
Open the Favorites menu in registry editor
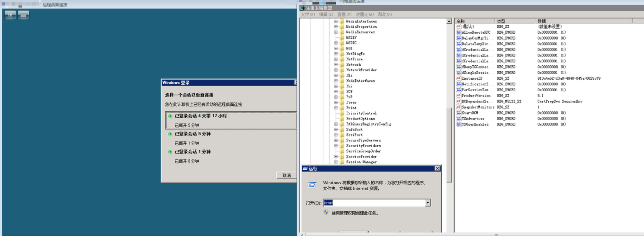click(364, 14)
